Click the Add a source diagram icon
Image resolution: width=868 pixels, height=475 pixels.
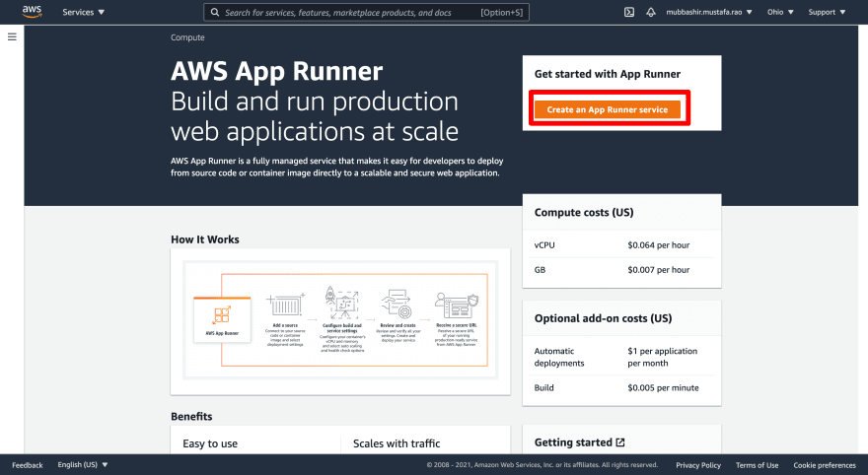286,305
